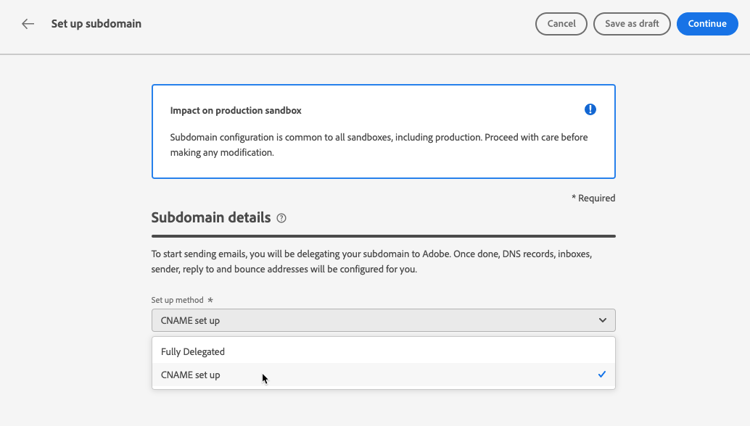Click the Impact on production sandbox heading
The image size is (750, 426).
coord(235,111)
